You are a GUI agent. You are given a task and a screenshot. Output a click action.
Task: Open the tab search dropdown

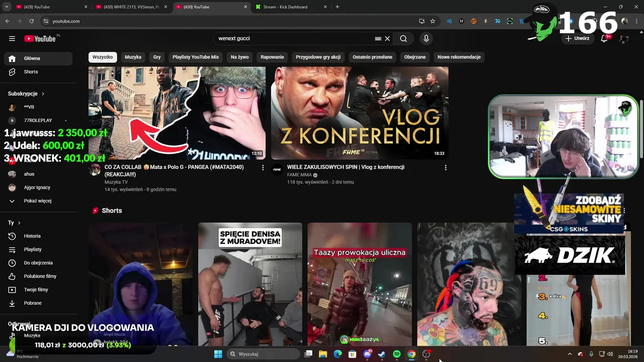[7, 7]
